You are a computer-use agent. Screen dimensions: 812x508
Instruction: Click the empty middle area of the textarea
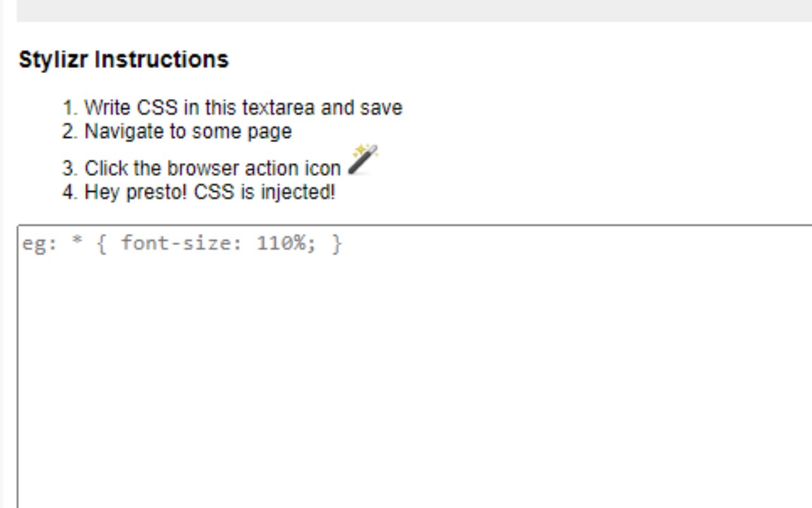pos(412,381)
